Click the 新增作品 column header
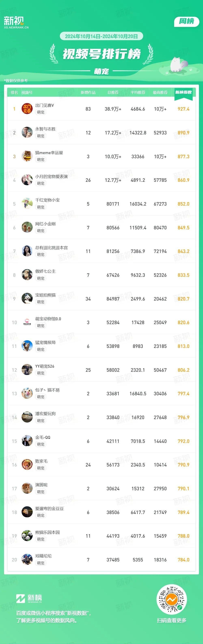The width and height of the screenshot is (203, 644). click(88, 93)
